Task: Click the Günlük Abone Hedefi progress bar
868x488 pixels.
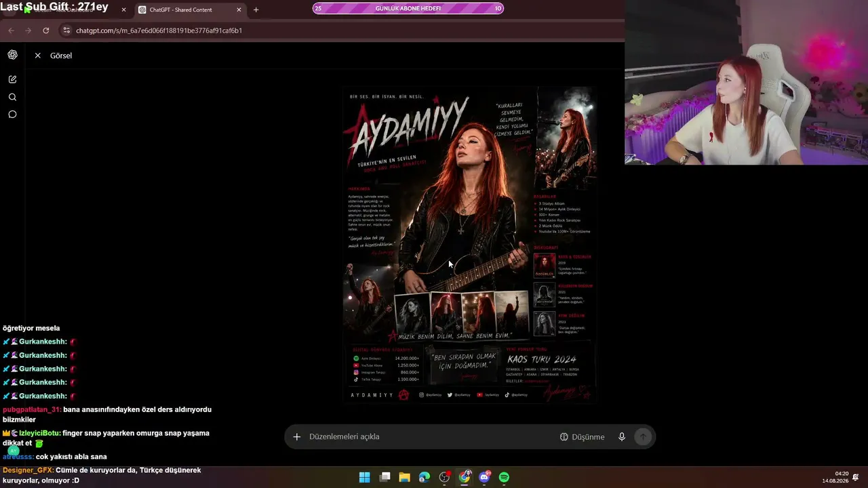Action: [x=408, y=9]
